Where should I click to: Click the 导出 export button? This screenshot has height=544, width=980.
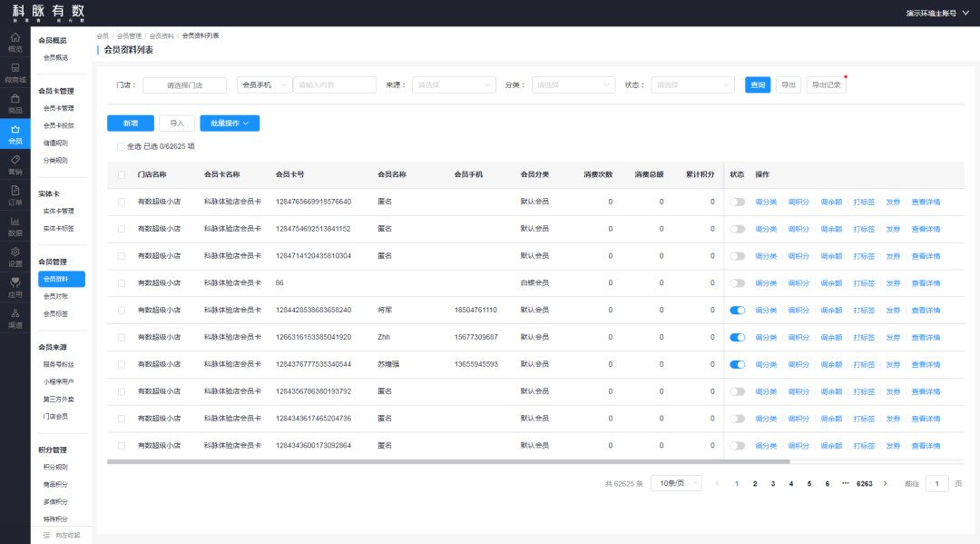[x=789, y=85]
